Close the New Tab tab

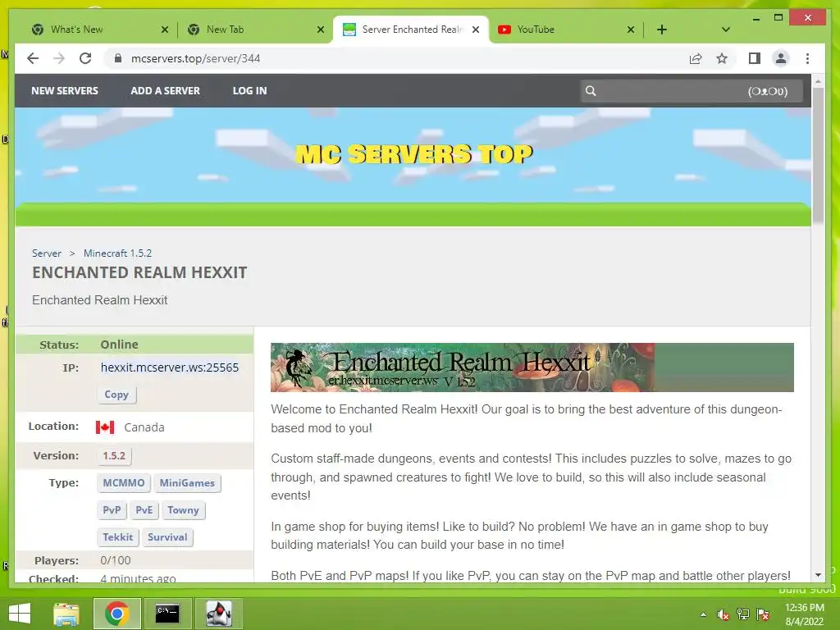[x=321, y=30]
